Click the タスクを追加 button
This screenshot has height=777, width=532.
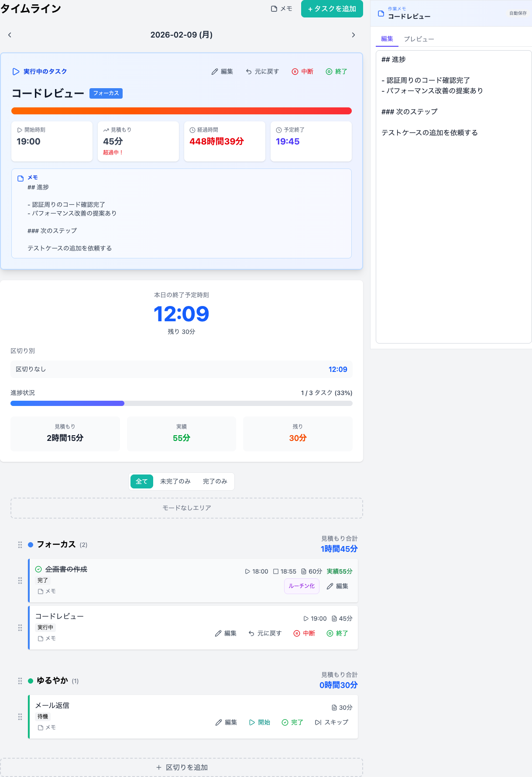tap(332, 9)
